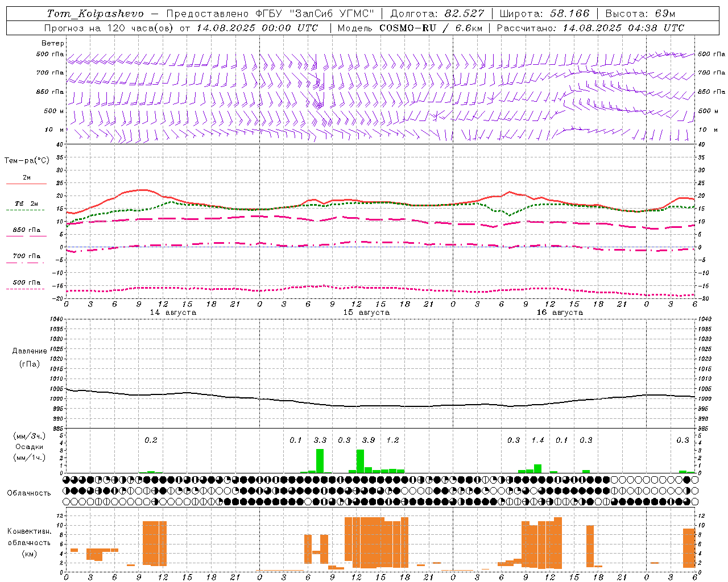This screenshot has height=582, width=728.
Task: Click the '1.4' precipitation amount value
Action: click(537, 440)
